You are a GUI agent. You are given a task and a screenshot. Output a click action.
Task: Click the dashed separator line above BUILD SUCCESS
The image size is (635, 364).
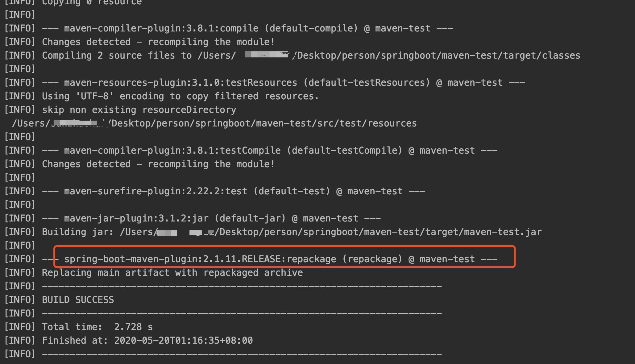point(242,286)
